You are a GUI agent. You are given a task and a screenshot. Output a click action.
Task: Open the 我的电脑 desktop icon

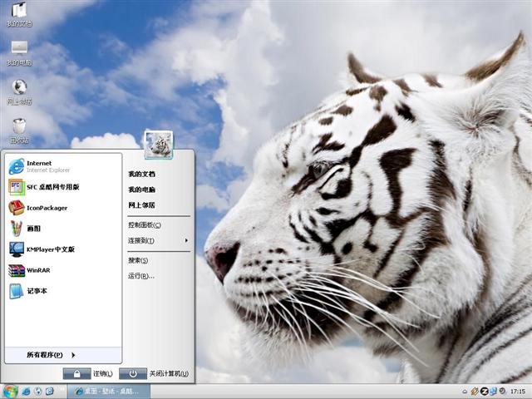pyautogui.click(x=19, y=52)
